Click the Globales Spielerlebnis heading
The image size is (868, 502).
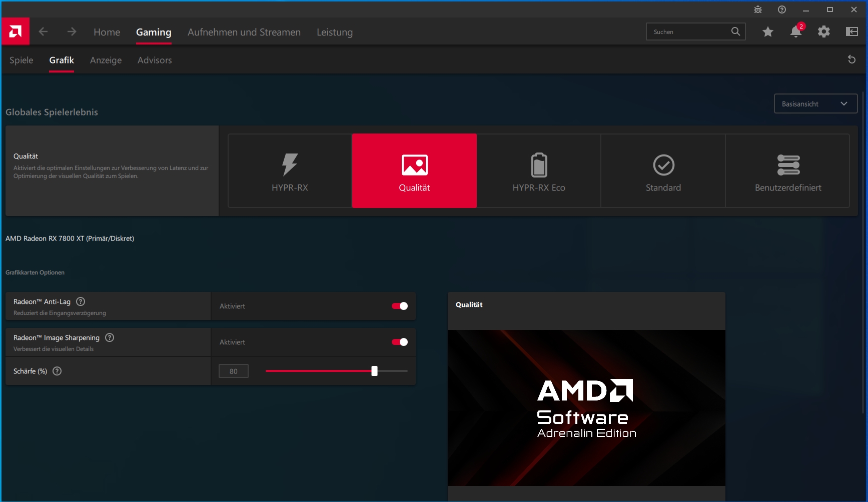coord(52,112)
